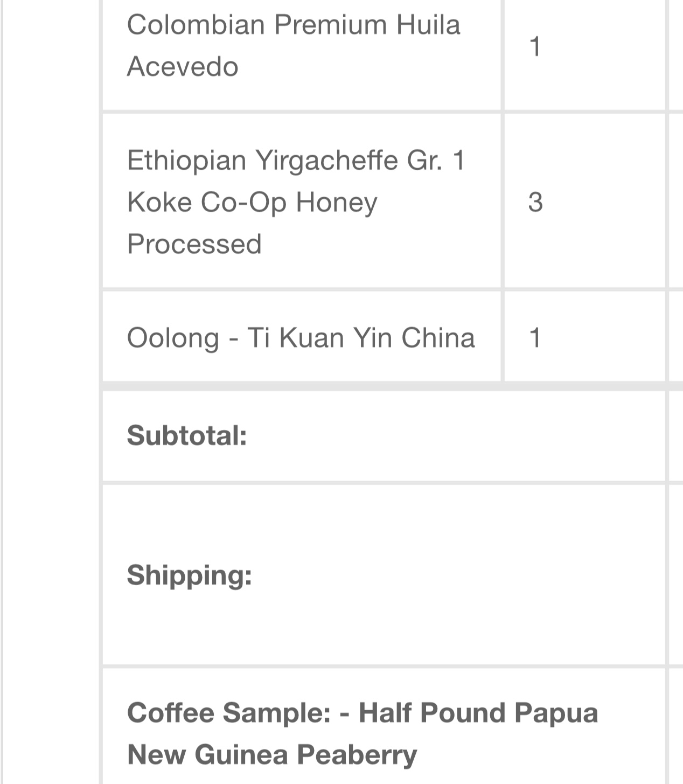The height and width of the screenshot is (784, 683).
Task: Tap the word Acevedo in first row
Action: point(183,67)
